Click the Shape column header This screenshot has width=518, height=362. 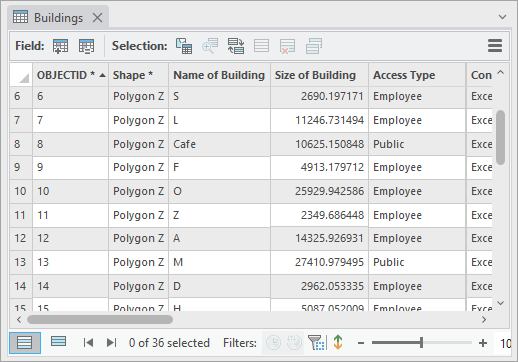tap(138, 75)
